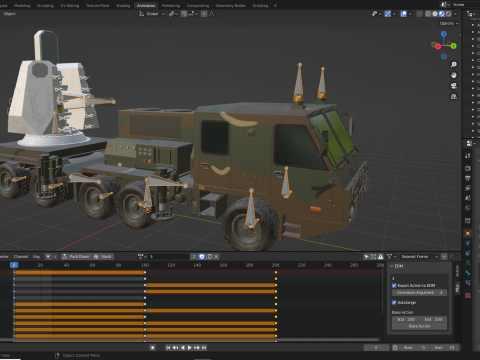This screenshot has height=360, width=480.
Task: Open Key menu in NLA editor
Action: (36, 256)
